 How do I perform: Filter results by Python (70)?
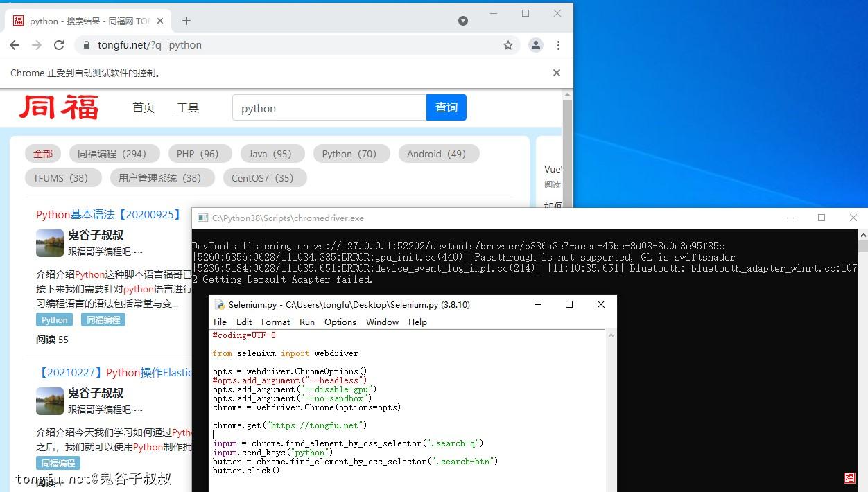click(351, 153)
